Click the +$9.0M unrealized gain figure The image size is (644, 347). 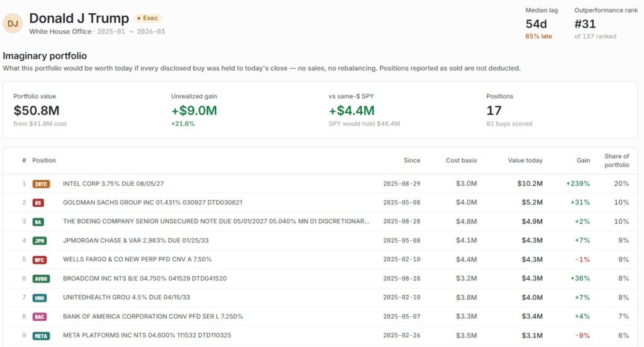tap(194, 111)
